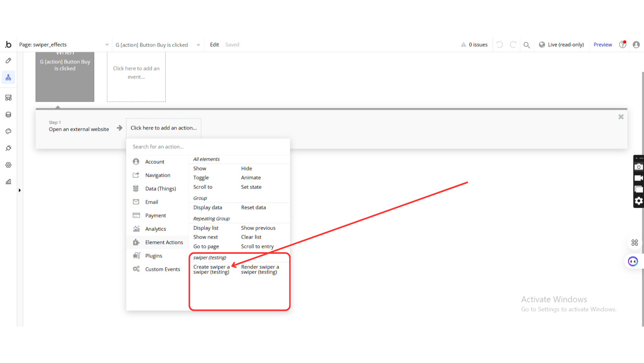Click the Preview link
The width and height of the screenshot is (644, 363).
point(602,45)
